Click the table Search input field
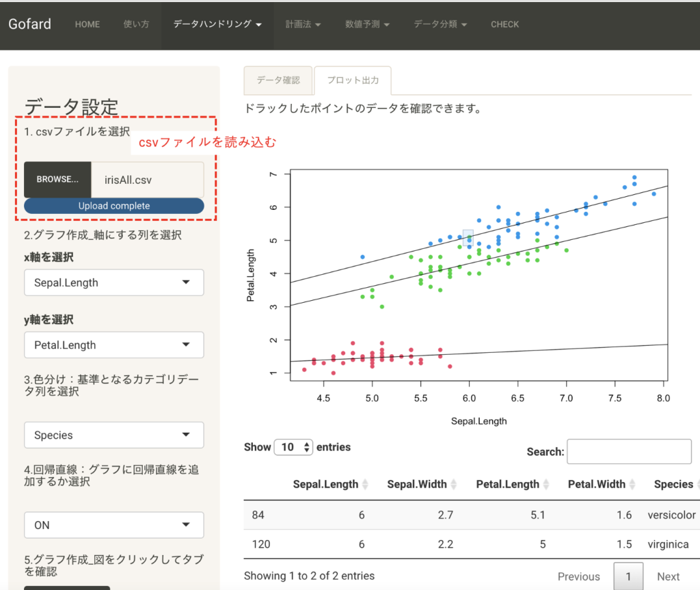Screen dimensions: 700x590 click(x=629, y=451)
